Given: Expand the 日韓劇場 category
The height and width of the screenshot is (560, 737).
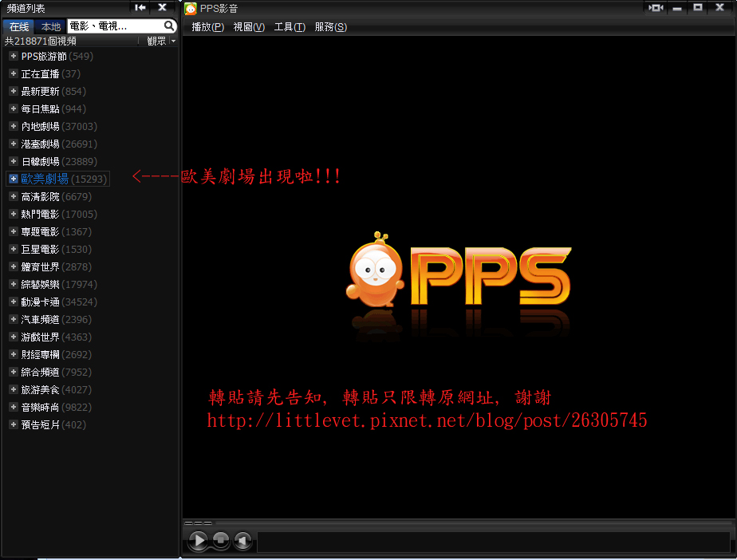Looking at the screenshot, I should [x=13, y=161].
